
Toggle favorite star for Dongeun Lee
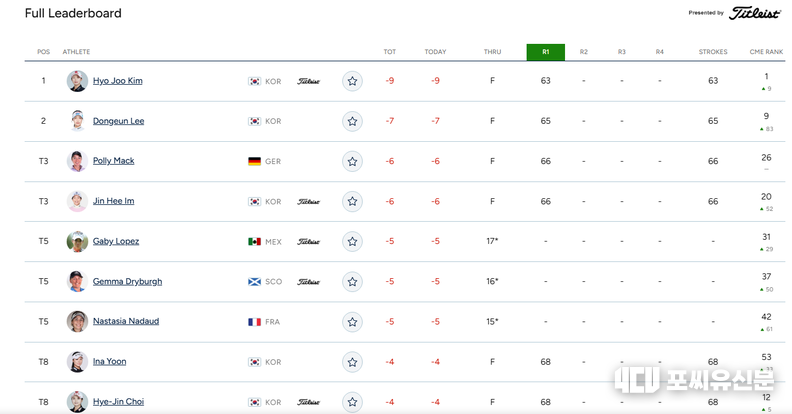(x=352, y=121)
